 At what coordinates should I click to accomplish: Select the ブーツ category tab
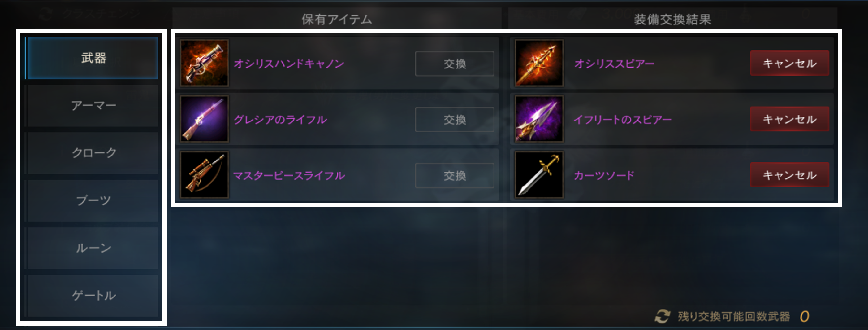click(x=93, y=200)
